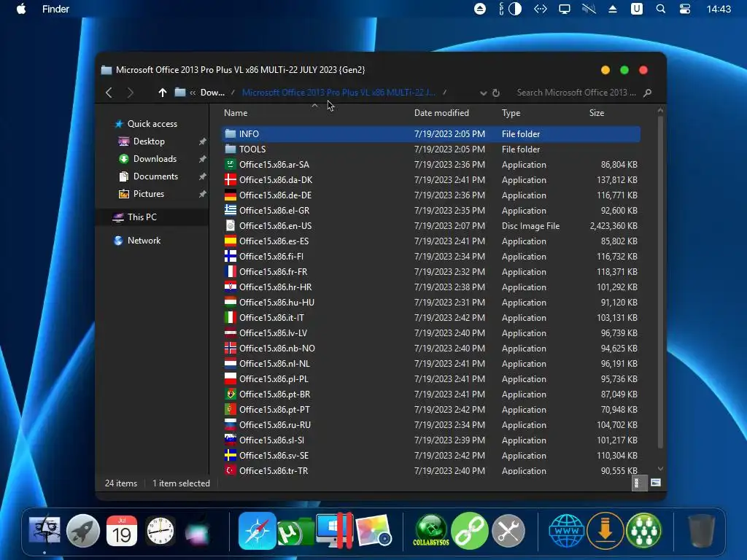Click the Danish flag icon for Office15.x86.da-DK
This screenshot has height=560, width=747.
click(231, 179)
